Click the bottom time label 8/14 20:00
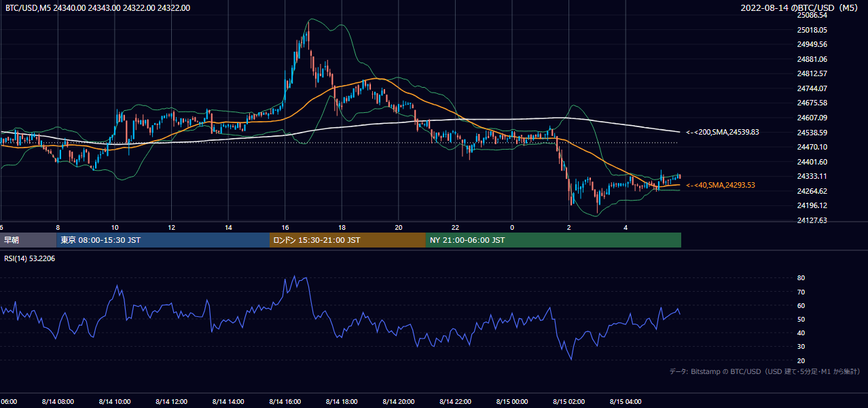This screenshot has height=408, width=868. pyautogui.click(x=399, y=402)
